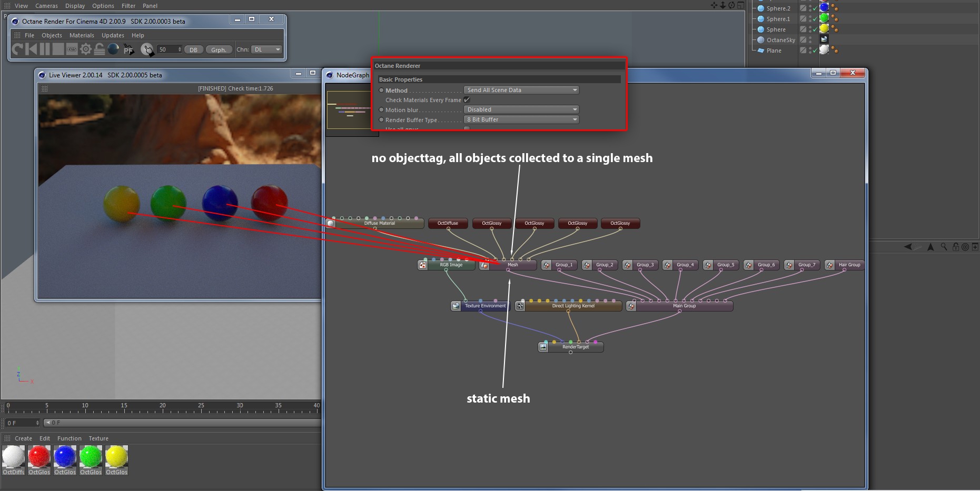Open Octane settings with the gear icon
The image size is (980, 491).
point(85,49)
